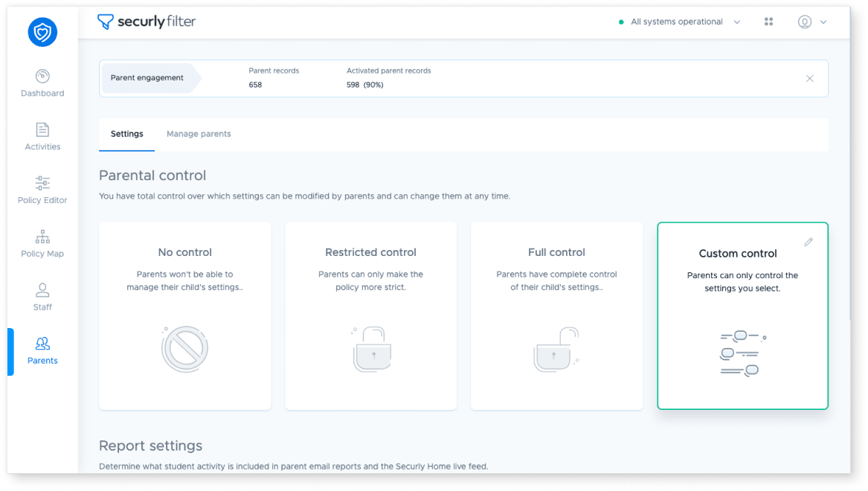This screenshot has width=868, height=491.
Task: Open the Parents people icon
Action: tap(42, 343)
